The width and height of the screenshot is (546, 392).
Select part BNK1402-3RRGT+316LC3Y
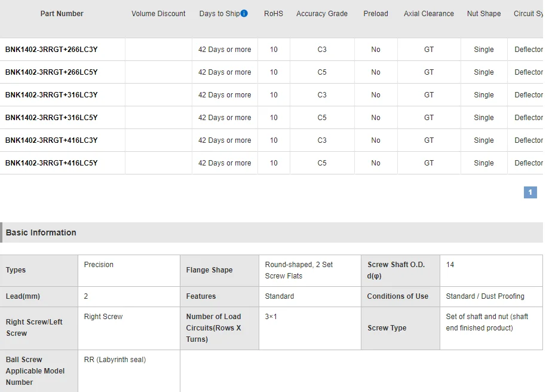click(x=51, y=95)
